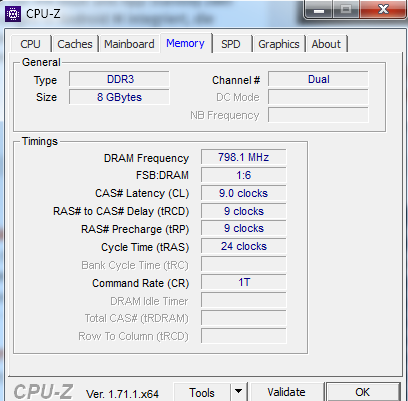The image size is (408, 401).
Task: Select the Cycle Time value 24 clocks
Action: point(243,246)
